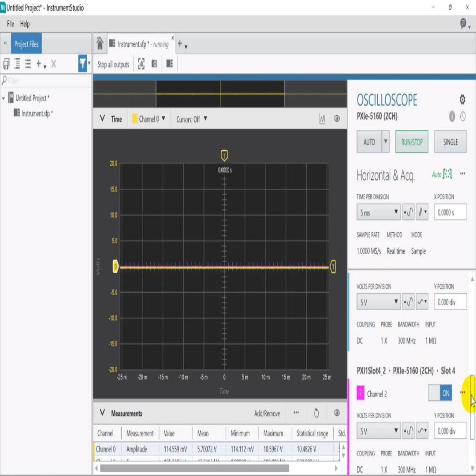This screenshot has height=476, width=476.
Task: Open the Channel 0 selector dropdown
Action: pyautogui.click(x=149, y=119)
